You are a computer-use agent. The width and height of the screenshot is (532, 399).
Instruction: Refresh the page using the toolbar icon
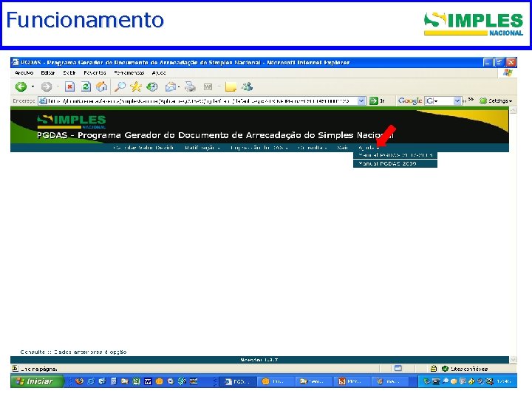86,87
